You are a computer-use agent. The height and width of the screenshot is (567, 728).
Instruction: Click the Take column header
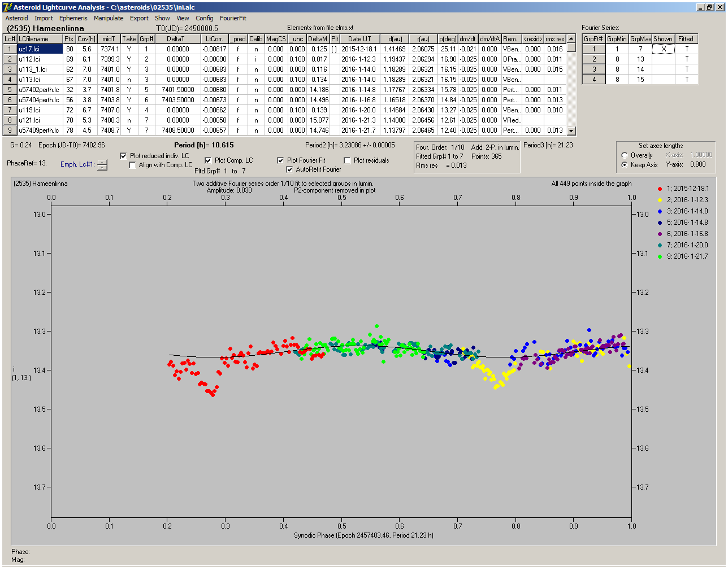129,39
